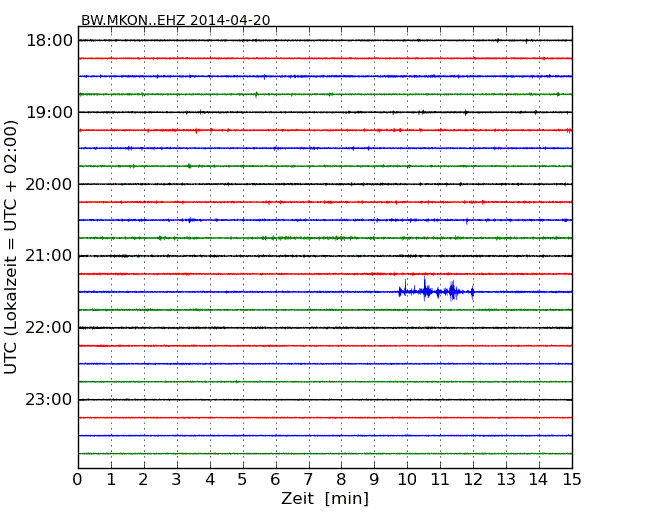Click the '23:00' y-axis time label
The width and height of the screenshot is (650, 520).
pyautogui.click(x=49, y=400)
